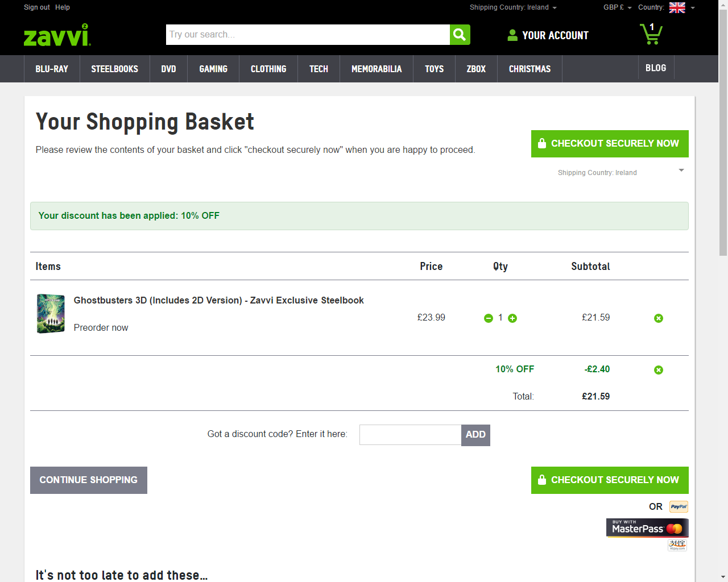Pay with PayPal icon

pyautogui.click(x=679, y=506)
